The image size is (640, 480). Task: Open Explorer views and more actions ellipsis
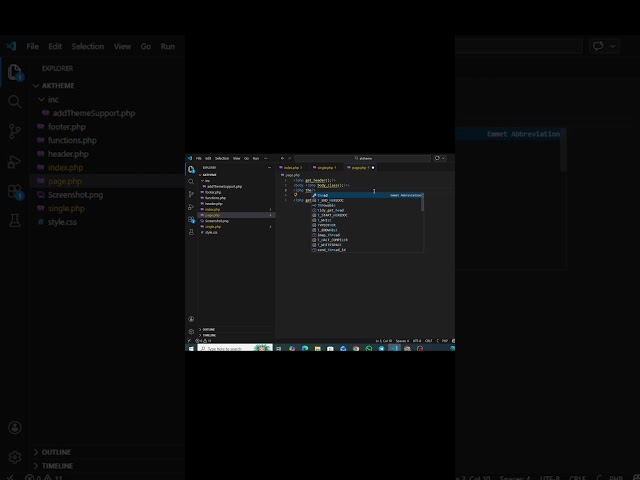[x=269, y=167]
